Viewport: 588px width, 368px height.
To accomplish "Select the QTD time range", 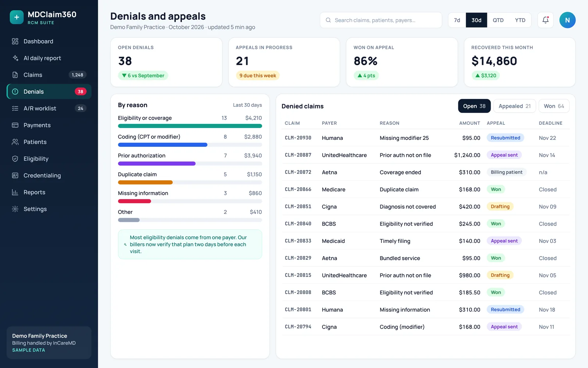I will (498, 20).
